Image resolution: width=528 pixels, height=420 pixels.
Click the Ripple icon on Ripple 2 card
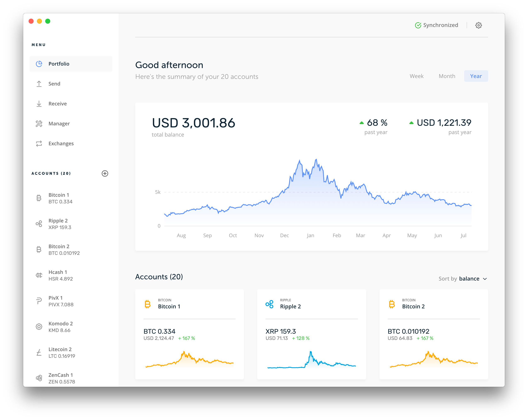tap(270, 304)
